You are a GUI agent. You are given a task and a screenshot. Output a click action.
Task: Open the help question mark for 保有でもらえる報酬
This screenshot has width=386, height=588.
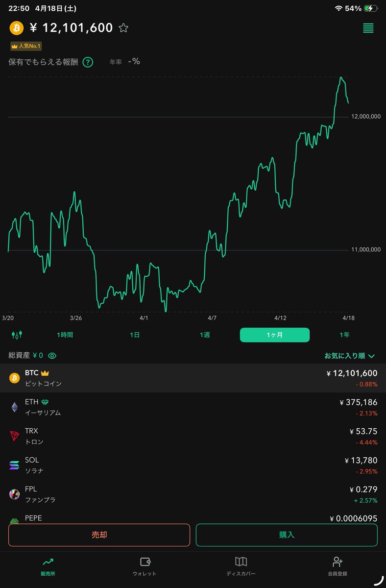(88, 62)
